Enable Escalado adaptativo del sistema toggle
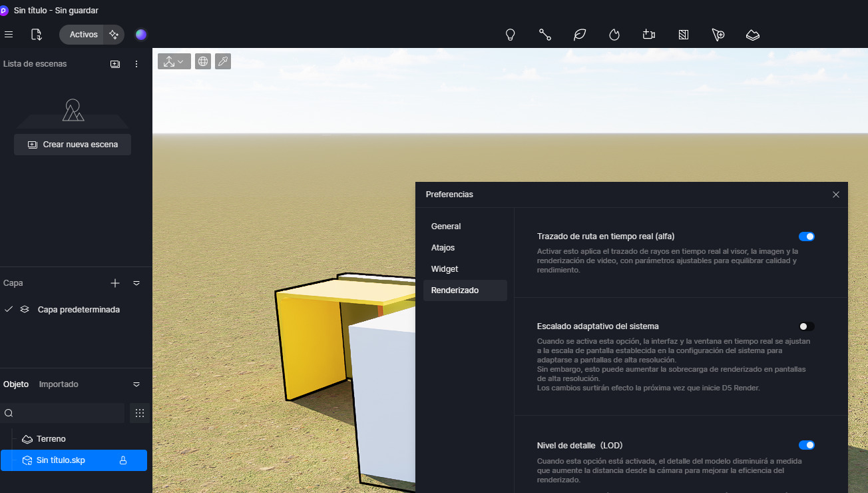 tap(807, 326)
